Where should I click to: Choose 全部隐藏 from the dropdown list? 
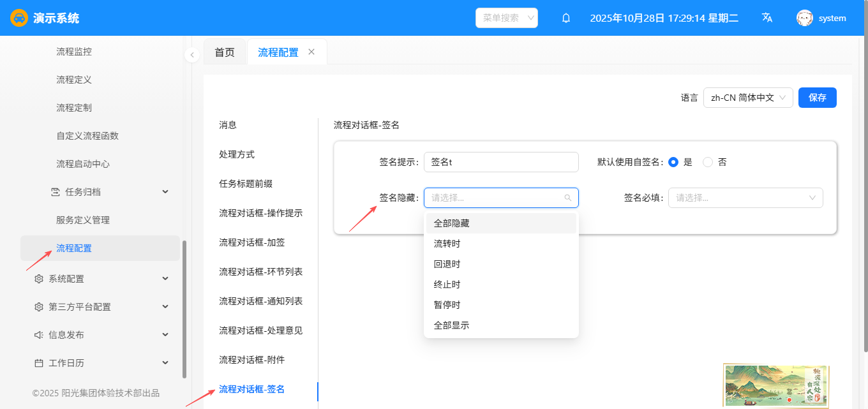point(451,223)
